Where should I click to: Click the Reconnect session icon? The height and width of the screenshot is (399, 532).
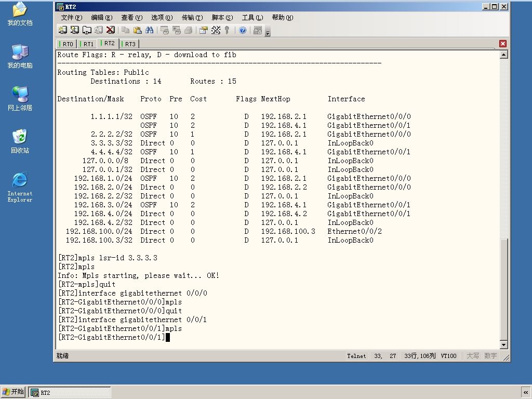99,30
